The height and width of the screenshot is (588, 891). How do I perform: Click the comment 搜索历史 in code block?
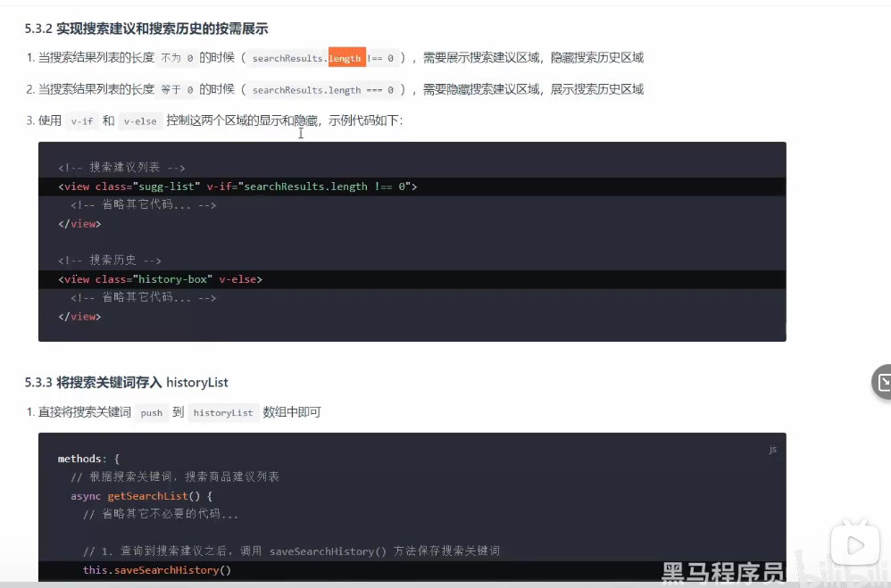(x=110, y=260)
